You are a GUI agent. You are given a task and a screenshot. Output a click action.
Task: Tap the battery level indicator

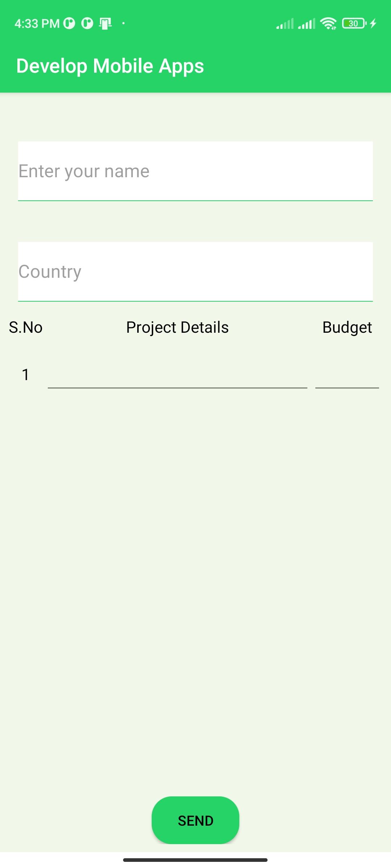tap(354, 24)
